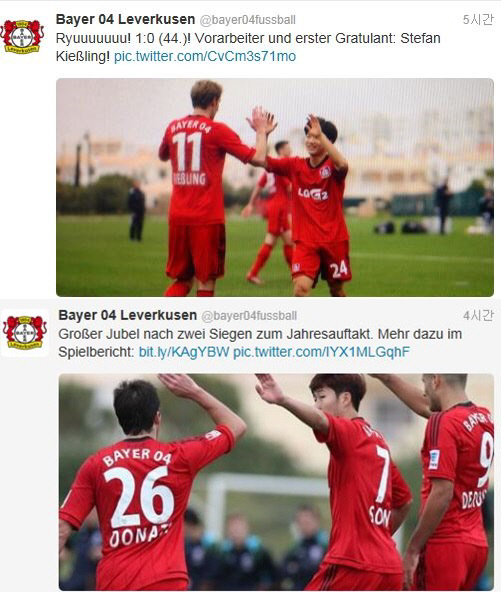
Task: Click @bayer04fussball handle in the first tweet
Action: [x=247, y=20]
